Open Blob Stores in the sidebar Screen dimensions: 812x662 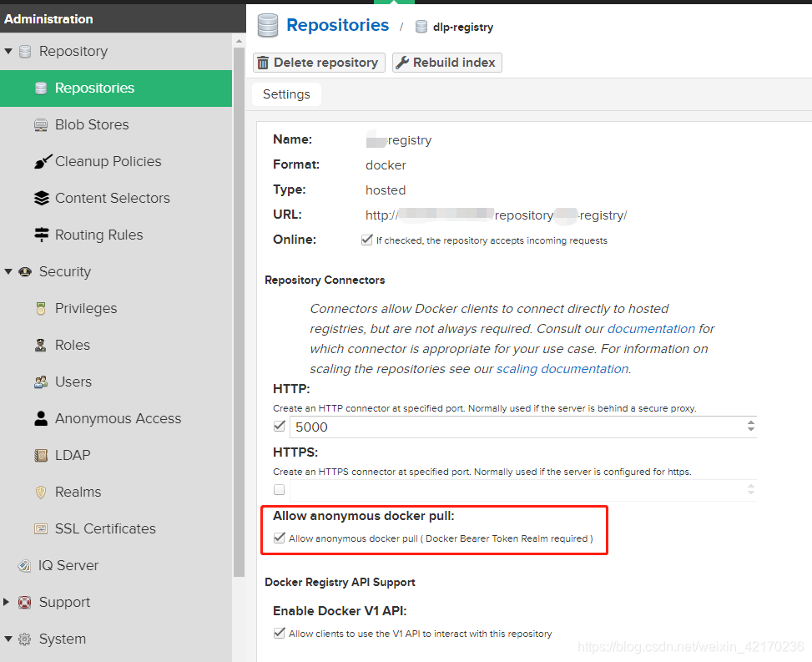coord(116,125)
